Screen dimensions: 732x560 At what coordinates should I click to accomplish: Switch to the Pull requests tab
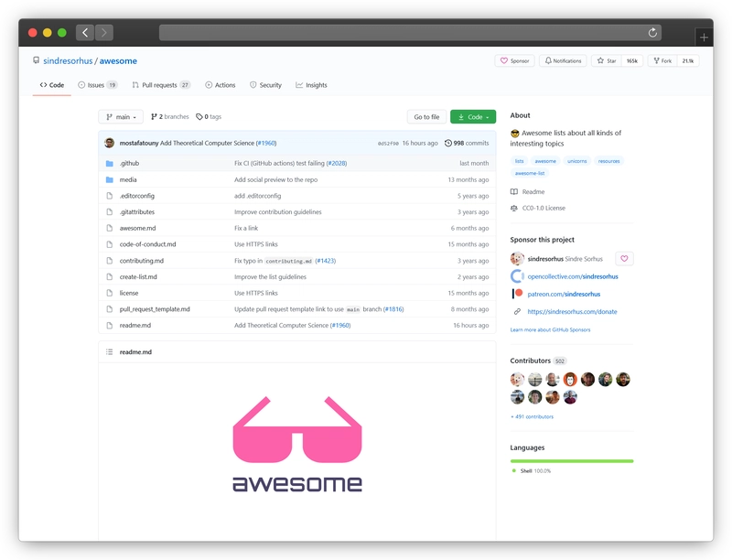tap(162, 85)
